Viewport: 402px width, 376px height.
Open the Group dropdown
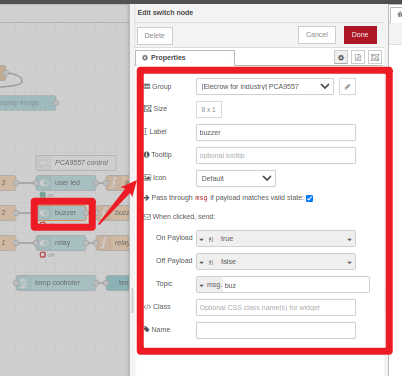[x=265, y=87]
